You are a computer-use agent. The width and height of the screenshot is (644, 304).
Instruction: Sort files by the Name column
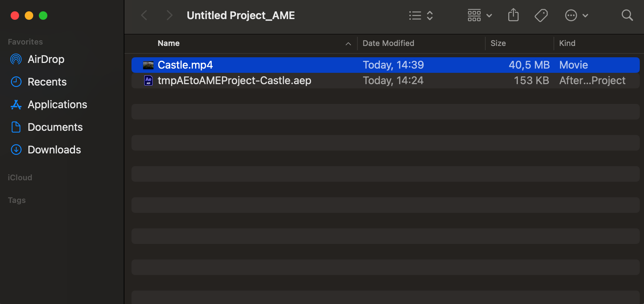pos(169,43)
